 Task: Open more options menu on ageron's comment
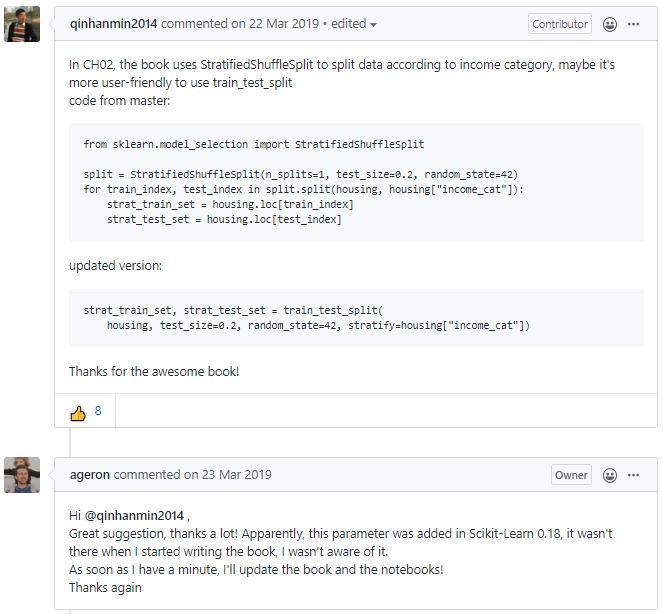click(633, 475)
